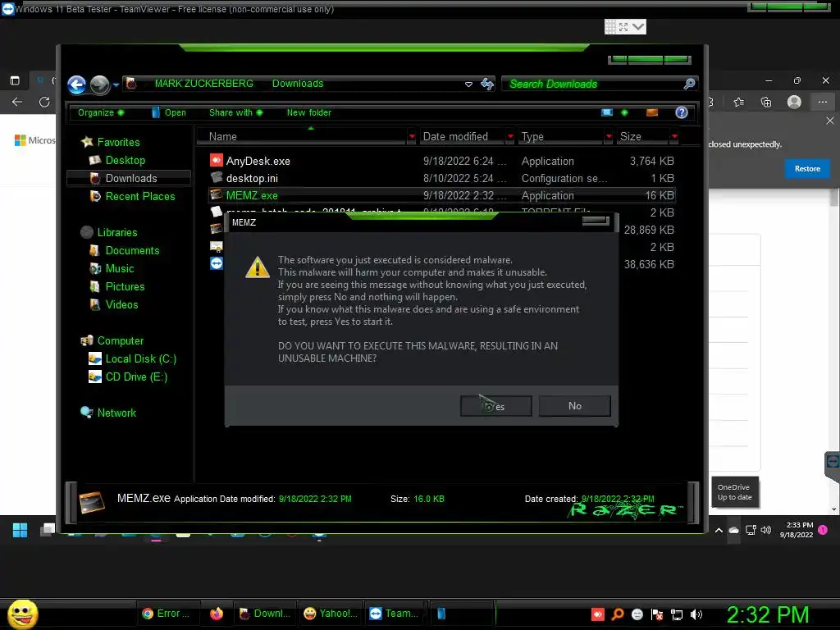Sort by the Name column header
This screenshot has width=840, height=630.
pos(302,137)
